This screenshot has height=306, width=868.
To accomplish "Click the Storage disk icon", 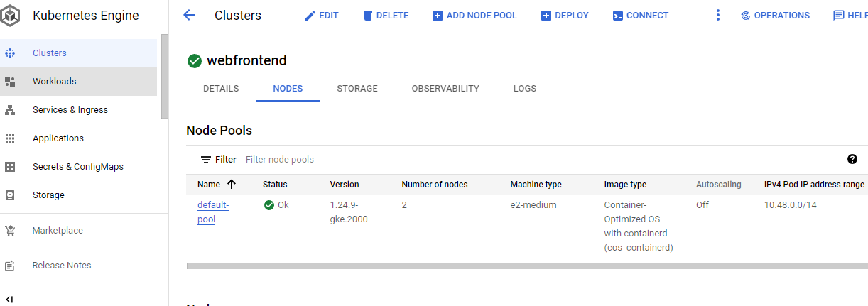I will pos(10,195).
